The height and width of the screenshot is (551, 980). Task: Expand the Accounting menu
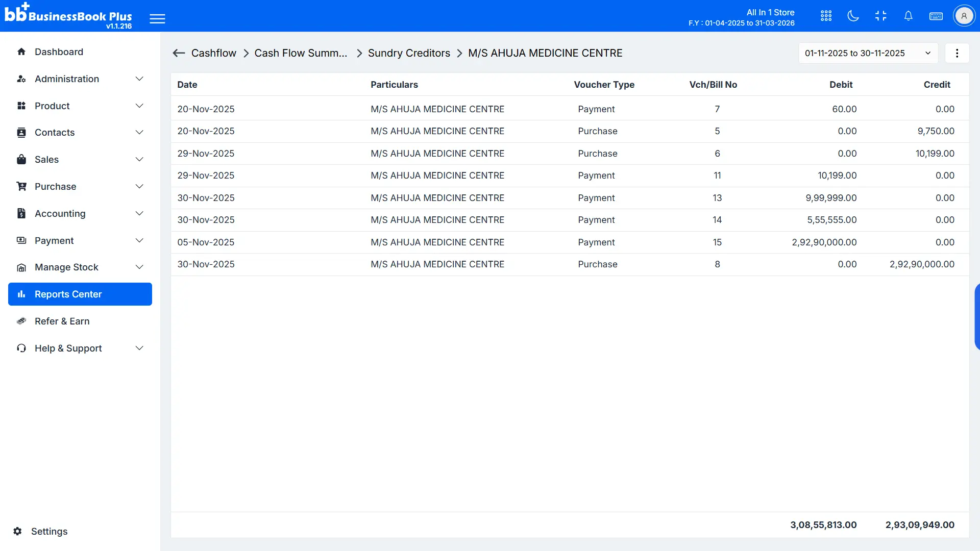(80, 213)
